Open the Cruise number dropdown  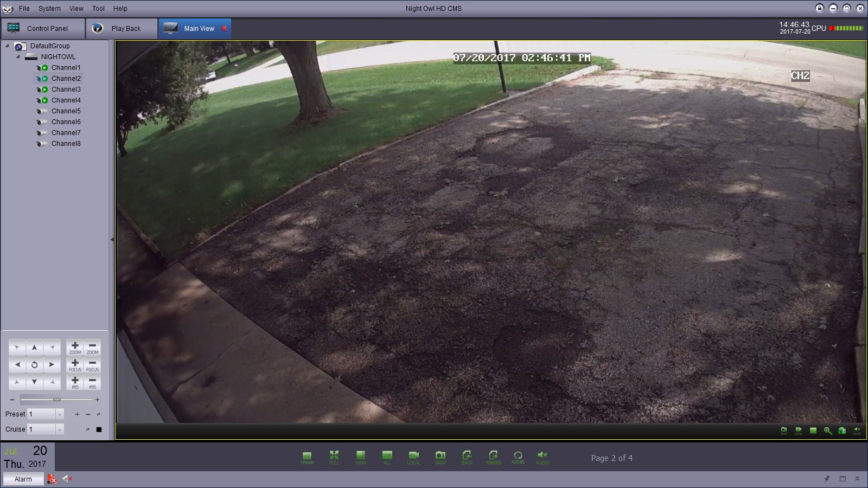coord(60,429)
